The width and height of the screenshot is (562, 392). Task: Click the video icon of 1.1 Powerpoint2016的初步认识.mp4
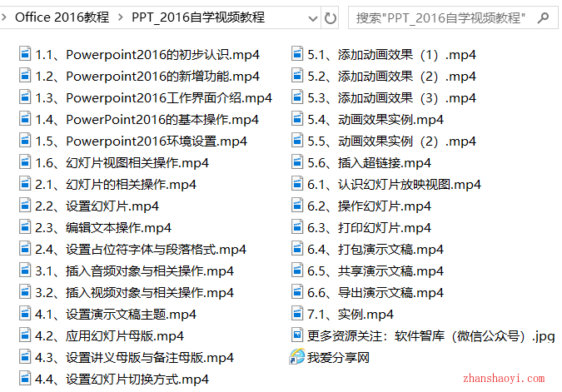point(25,54)
